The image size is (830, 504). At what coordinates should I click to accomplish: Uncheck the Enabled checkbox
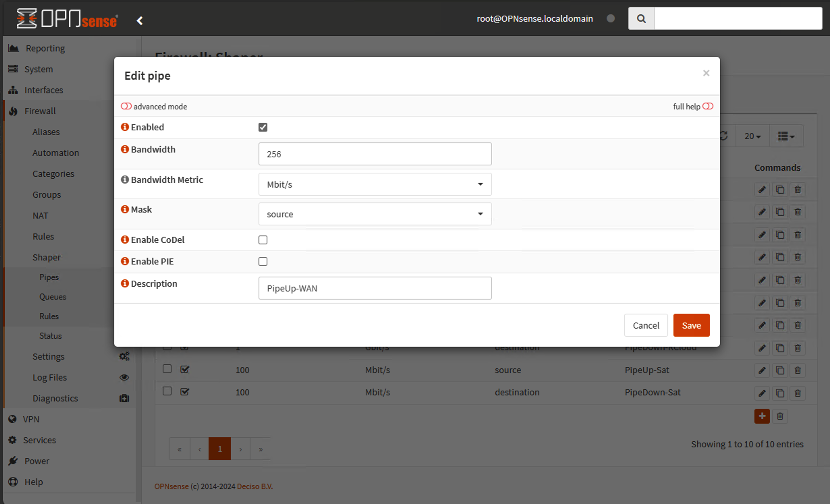point(263,127)
